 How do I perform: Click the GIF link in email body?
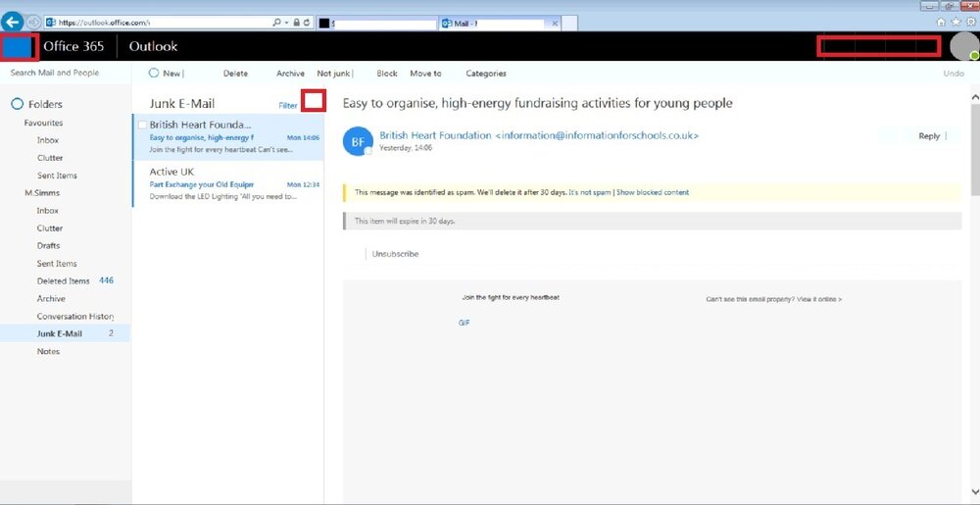[x=464, y=323]
